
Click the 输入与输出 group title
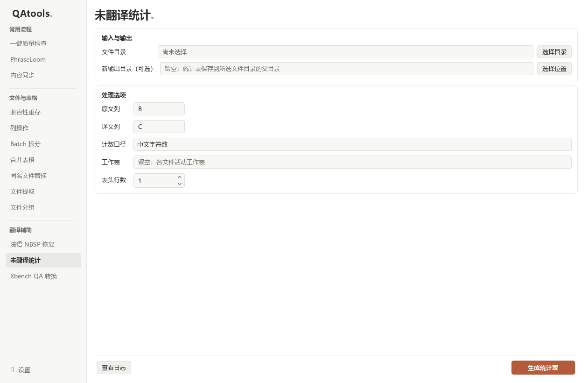coord(117,38)
